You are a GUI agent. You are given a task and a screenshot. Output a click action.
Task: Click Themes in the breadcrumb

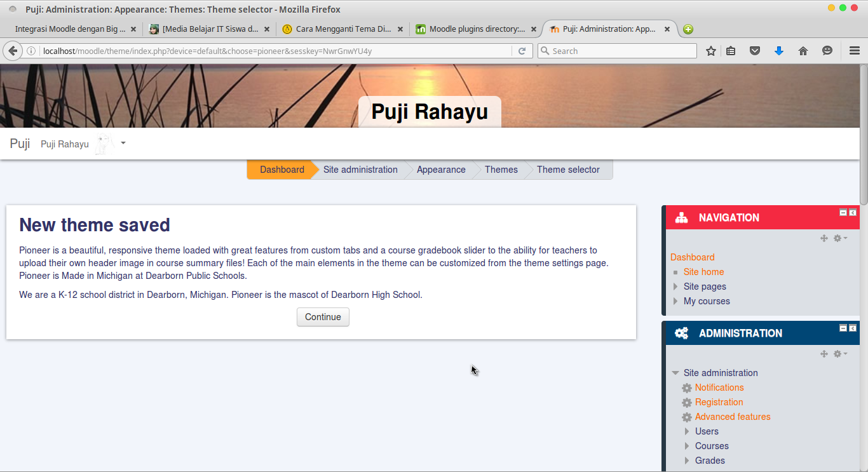tap(501, 170)
